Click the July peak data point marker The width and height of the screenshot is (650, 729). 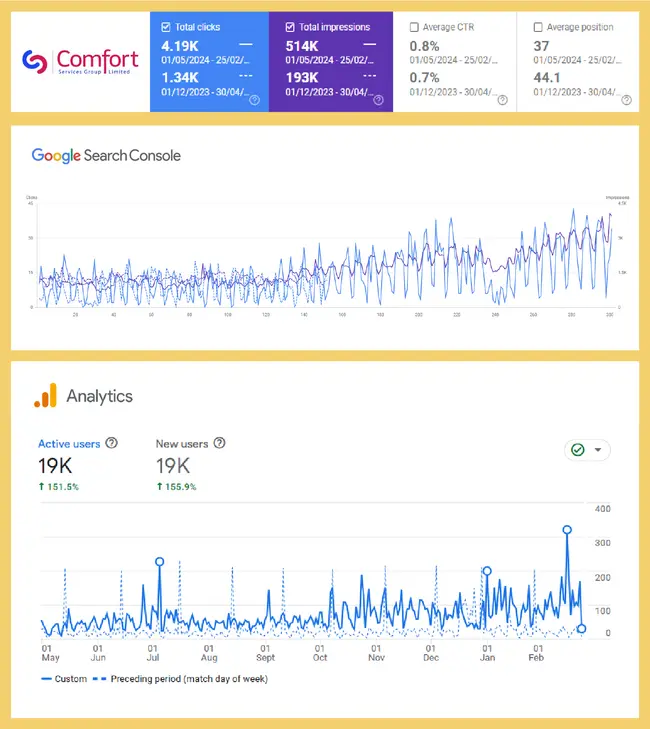coord(159,562)
